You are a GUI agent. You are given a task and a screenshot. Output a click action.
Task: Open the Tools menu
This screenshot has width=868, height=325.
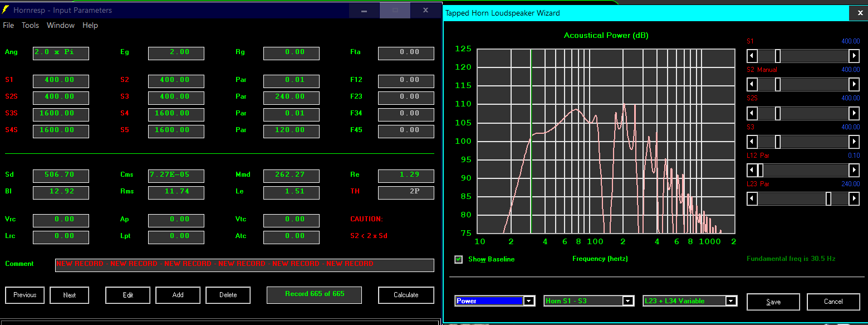(x=30, y=25)
